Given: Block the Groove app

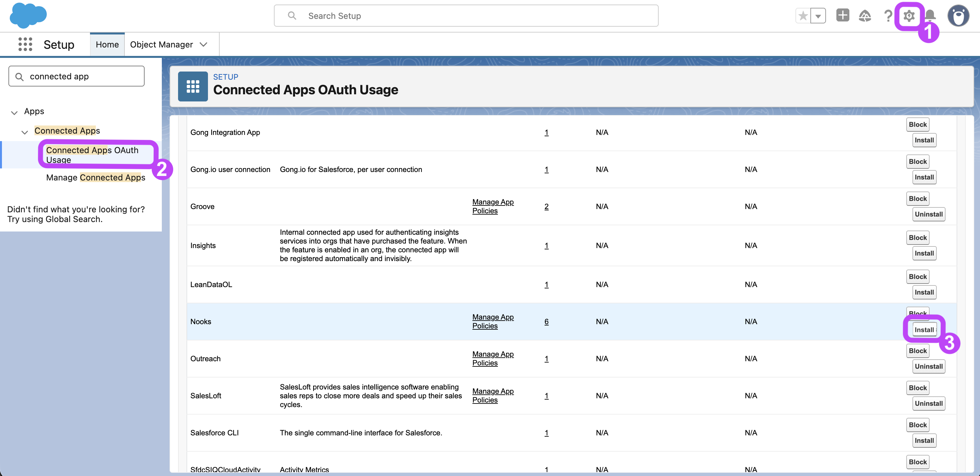Looking at the screenshot, I should pos(918,198).
